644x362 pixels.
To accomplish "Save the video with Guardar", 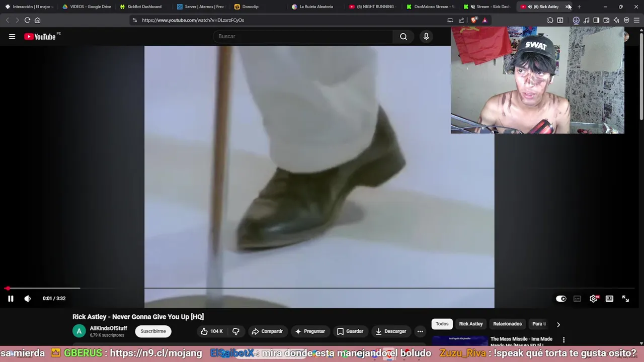I will click(x=350, y=331).
